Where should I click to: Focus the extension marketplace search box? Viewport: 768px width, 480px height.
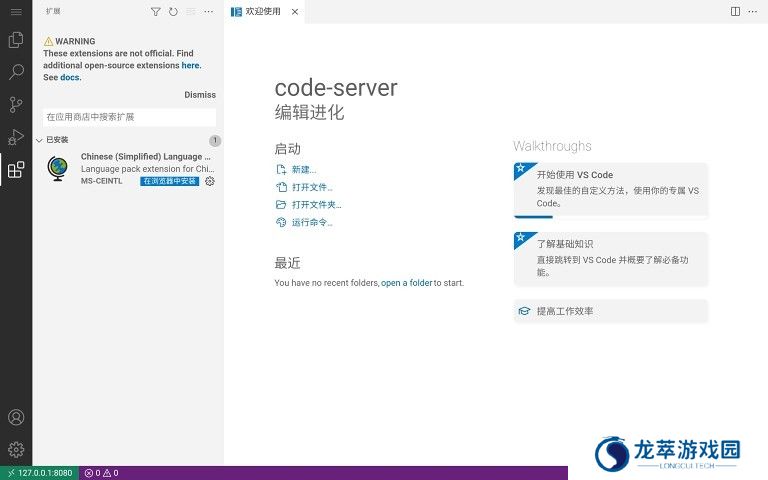tap(129, 117)
